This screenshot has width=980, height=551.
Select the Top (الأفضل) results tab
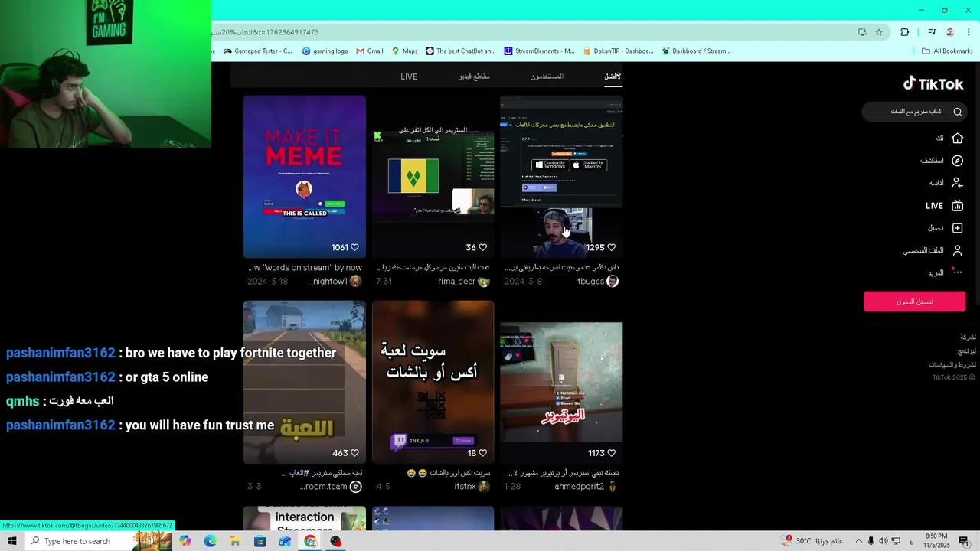(613, 77)
